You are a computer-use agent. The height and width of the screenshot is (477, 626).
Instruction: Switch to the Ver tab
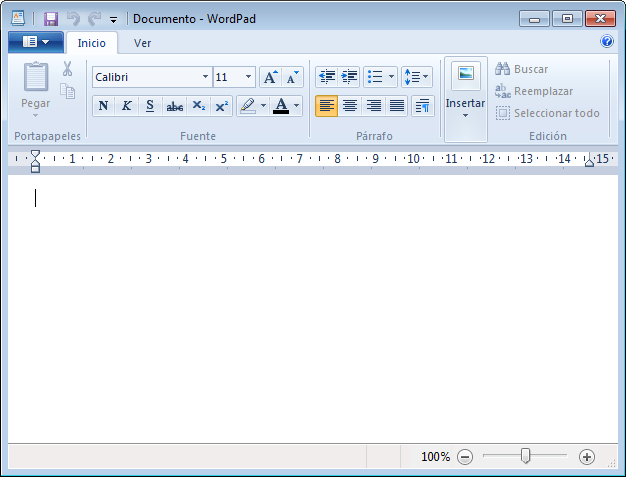click(143, 43)
